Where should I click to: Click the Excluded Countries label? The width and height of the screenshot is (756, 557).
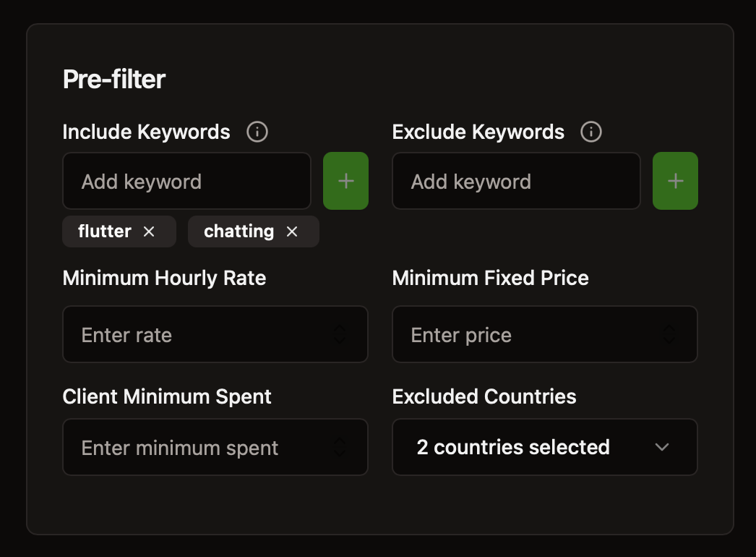484,396
